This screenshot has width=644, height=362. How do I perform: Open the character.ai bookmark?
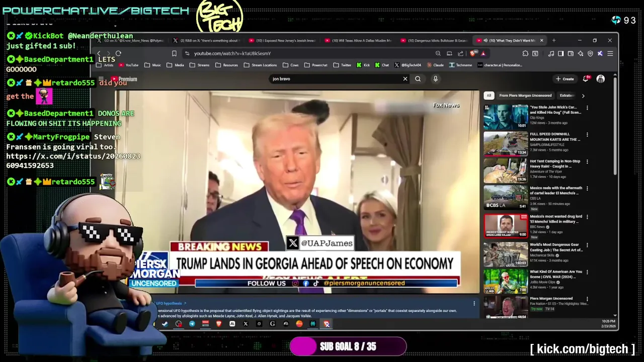[500, 65]
